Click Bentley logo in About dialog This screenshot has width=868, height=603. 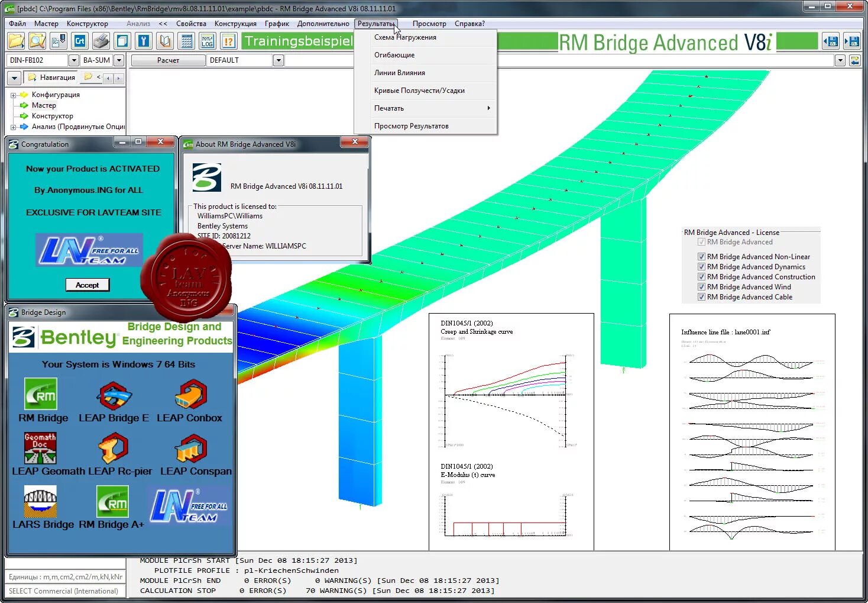tap(207, 178)
